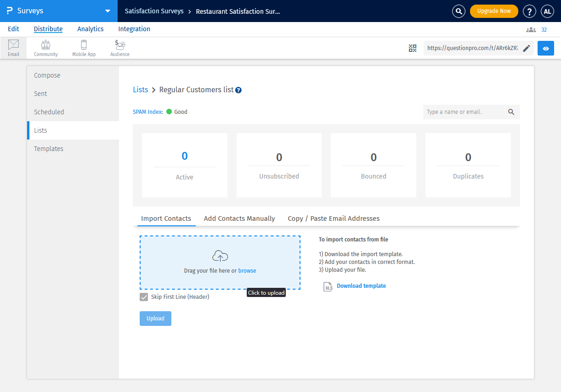Expand the Surveys product dropdown
Image resolution: width=561 pixels, height=392 pixels.
coord(108,11)
